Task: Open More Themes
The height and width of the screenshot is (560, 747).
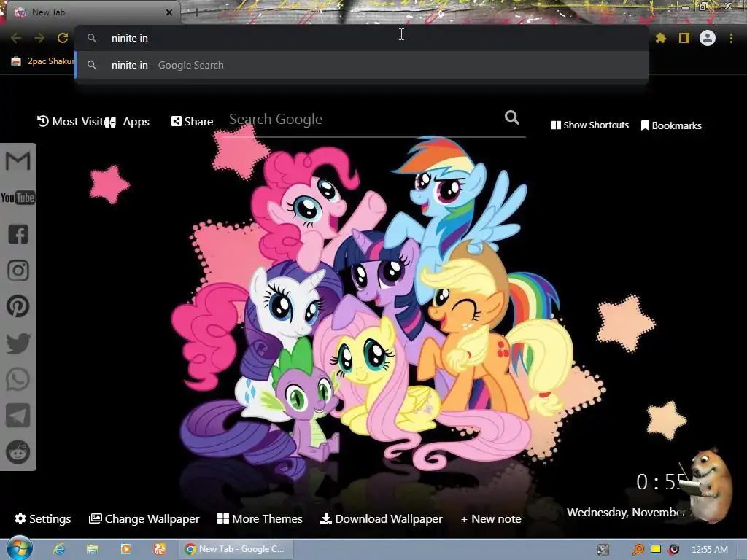Action: (260, 518)
